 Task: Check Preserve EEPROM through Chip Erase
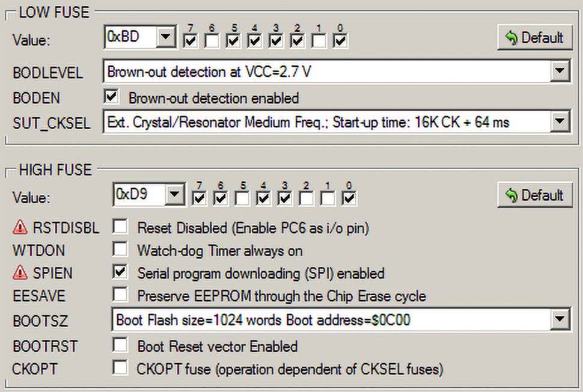[x=120, y=295]
